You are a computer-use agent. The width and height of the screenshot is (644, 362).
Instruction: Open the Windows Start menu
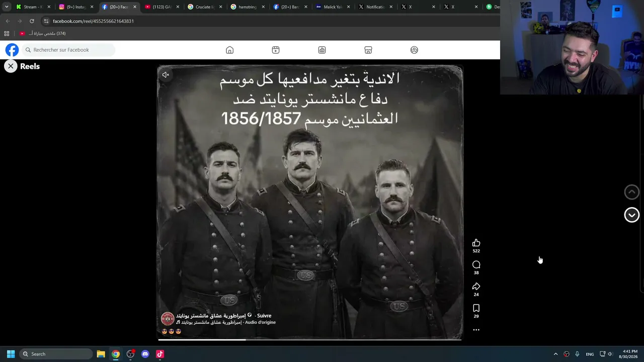point(11,354)
